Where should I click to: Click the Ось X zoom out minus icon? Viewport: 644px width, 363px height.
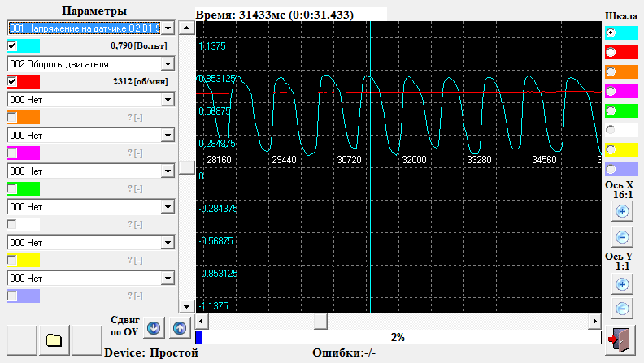coord(622,237)
